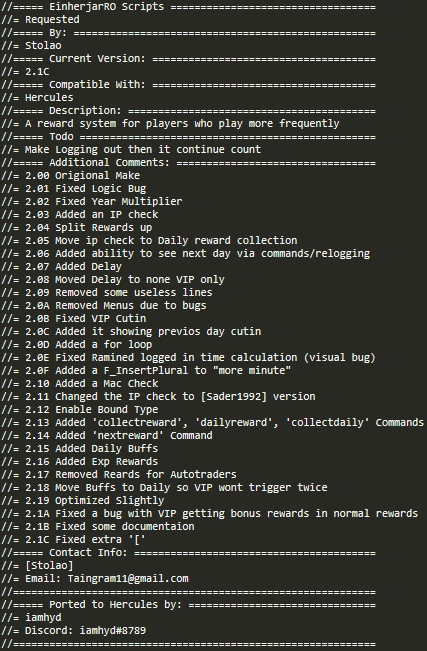427x651 pixels.
Task: Click the 'Stolao' author name line
Action: (31, 46)
